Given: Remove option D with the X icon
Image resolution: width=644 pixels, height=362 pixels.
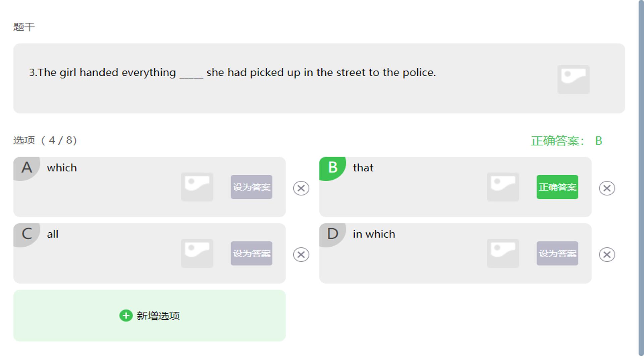Looking at the screenshot, I should pyautogui.click(x=607, y=255).
